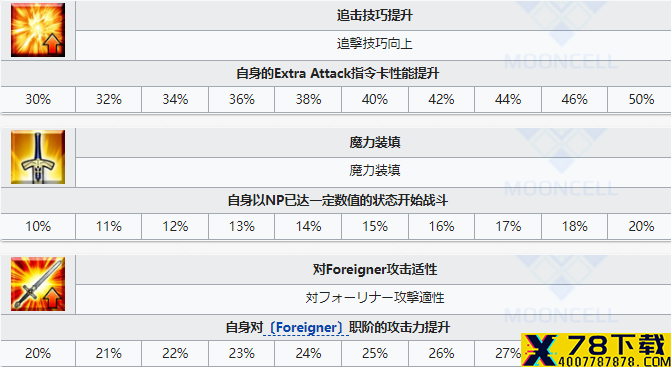Click the description 自身的Extra Attack指令卡性能提升

338,74
